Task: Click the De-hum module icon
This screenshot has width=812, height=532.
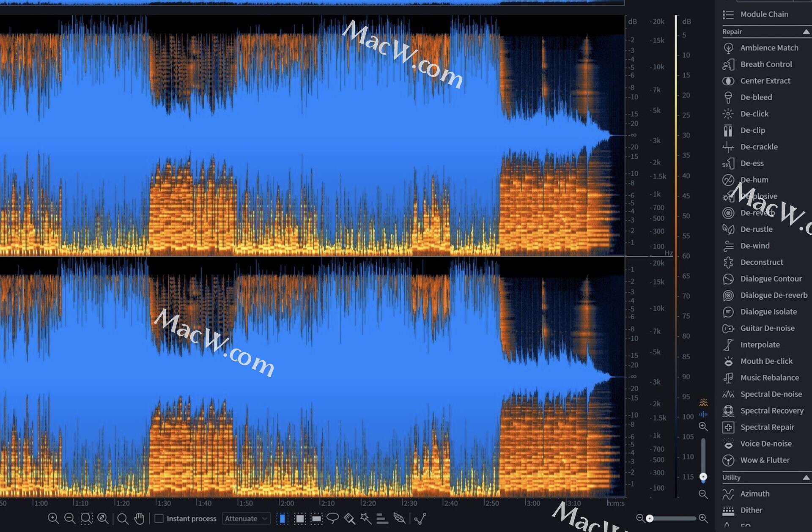Action: click(728, 180)
